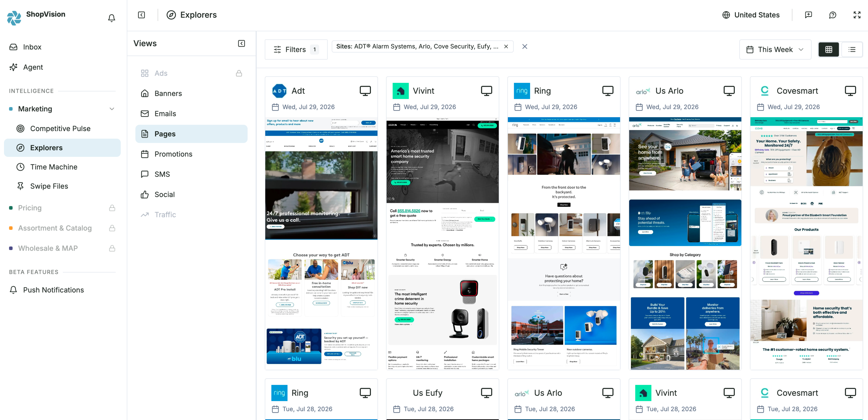Click desktop icon on Covesmart Jul 29 card
The width and height of the screenshot is (868, 420).
(x=850, y=91)
